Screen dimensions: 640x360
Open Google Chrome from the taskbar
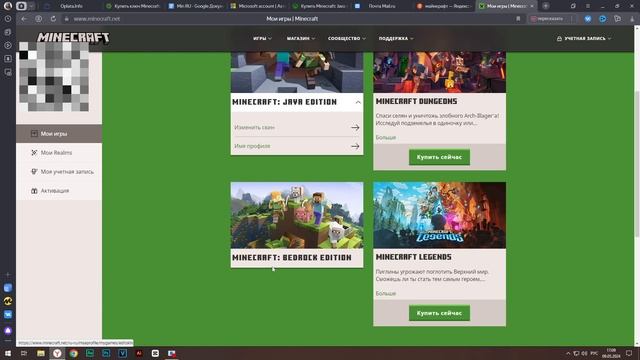[x=73, y=353]
